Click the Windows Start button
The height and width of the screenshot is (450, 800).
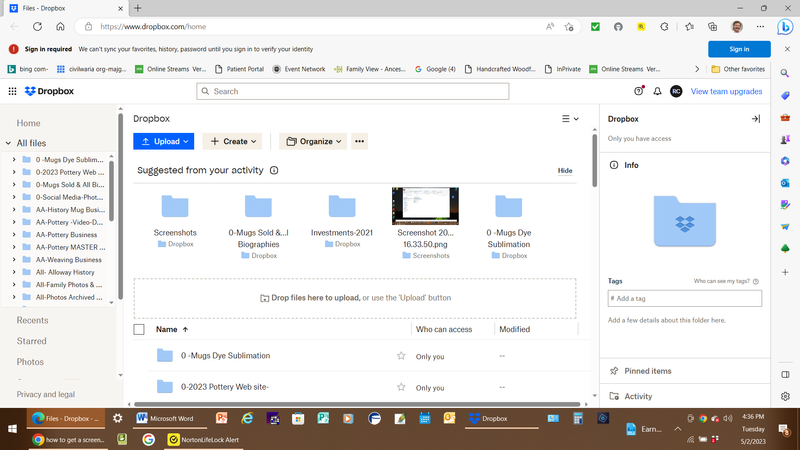coord(12,429)
